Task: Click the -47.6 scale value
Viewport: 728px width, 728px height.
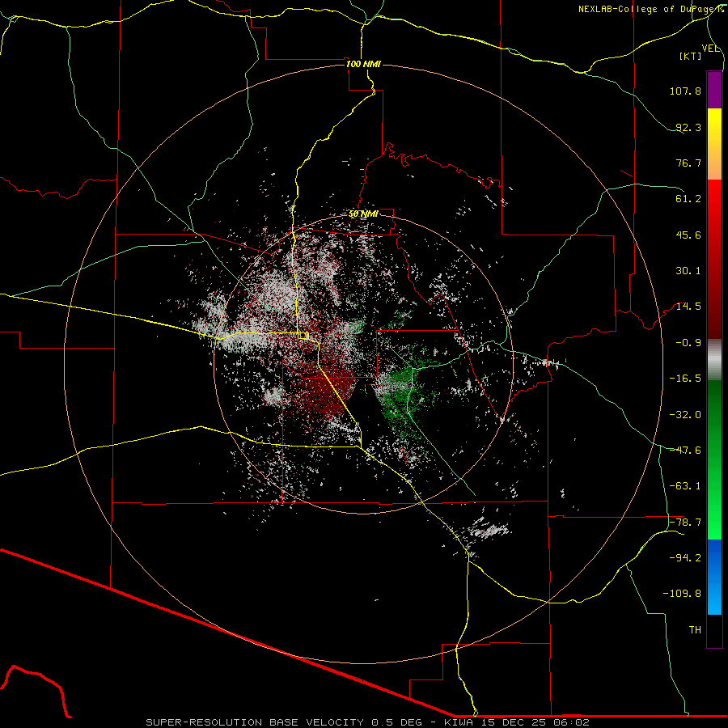Action: 685,451
